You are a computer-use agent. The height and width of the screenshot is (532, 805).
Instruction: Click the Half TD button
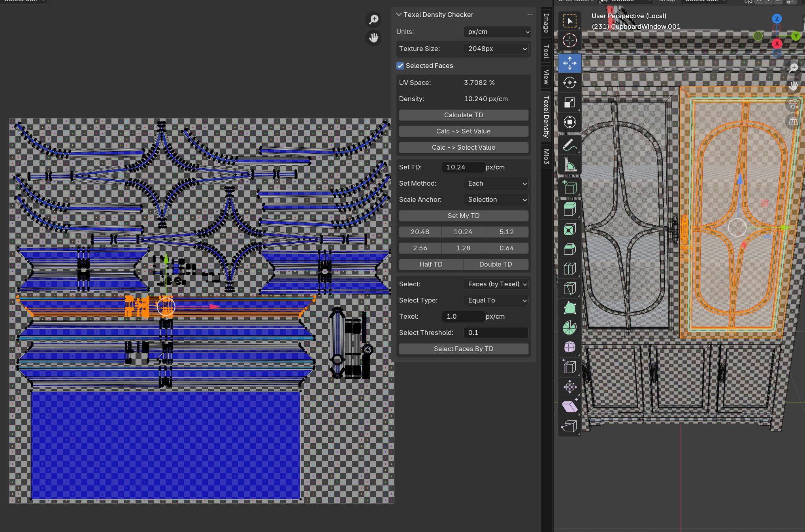431,264
